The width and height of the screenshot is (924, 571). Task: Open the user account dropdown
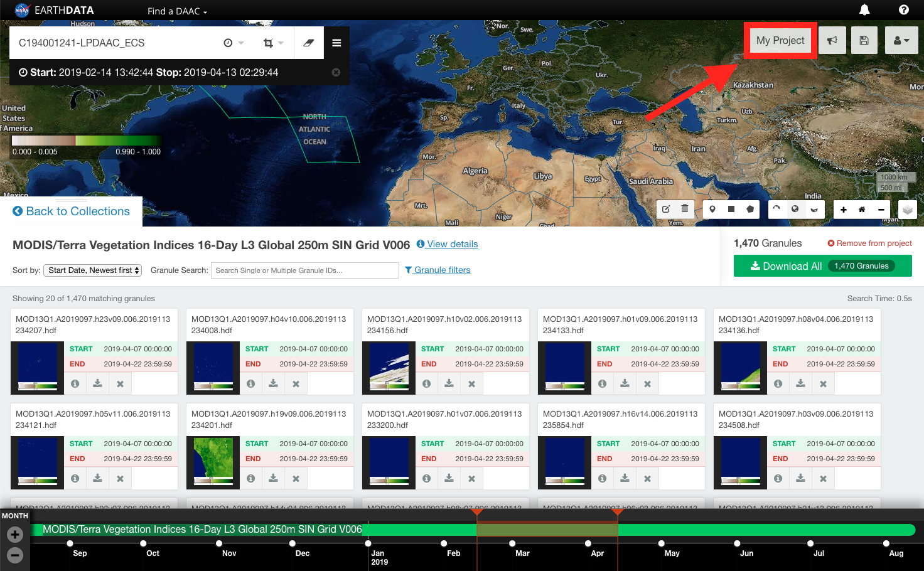pyautogui.click(x=901, y=40)
